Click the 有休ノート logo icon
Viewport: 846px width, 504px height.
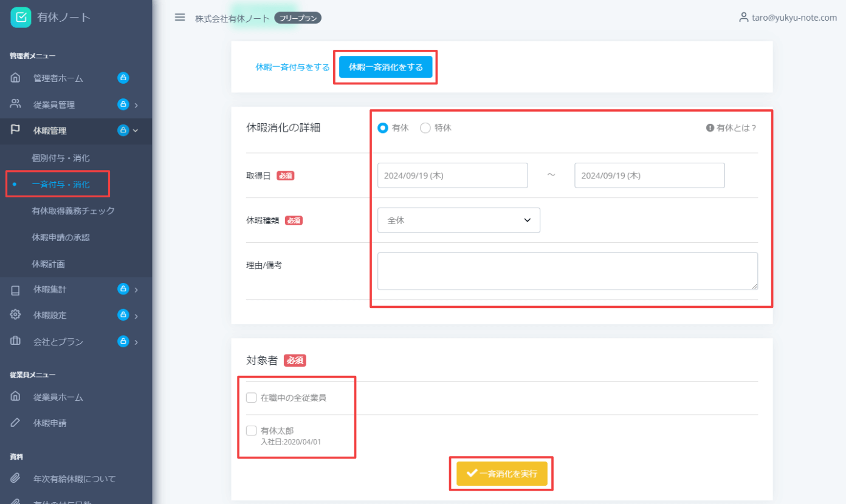(x=21, y=17)
